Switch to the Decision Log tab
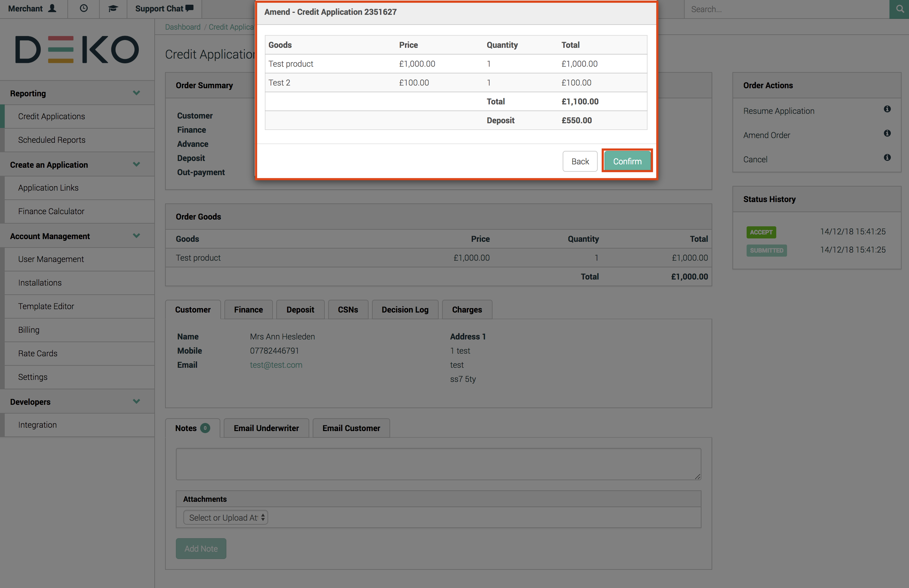 coord(405,309)
